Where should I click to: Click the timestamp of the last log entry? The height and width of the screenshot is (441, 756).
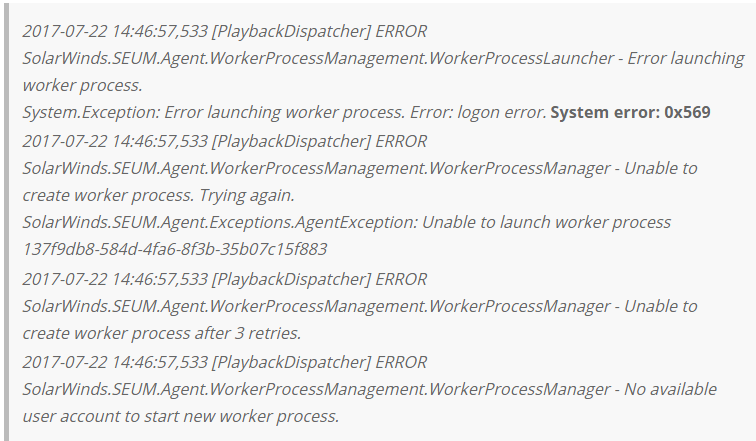(x=115, y=360)
